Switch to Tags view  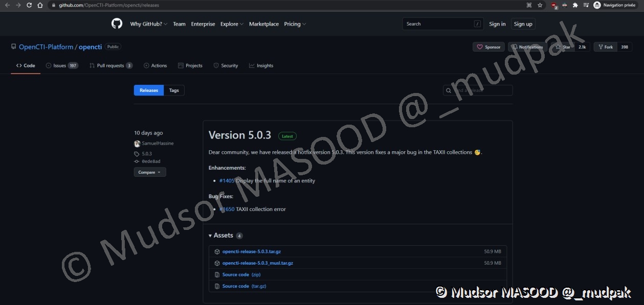(174, 90)
